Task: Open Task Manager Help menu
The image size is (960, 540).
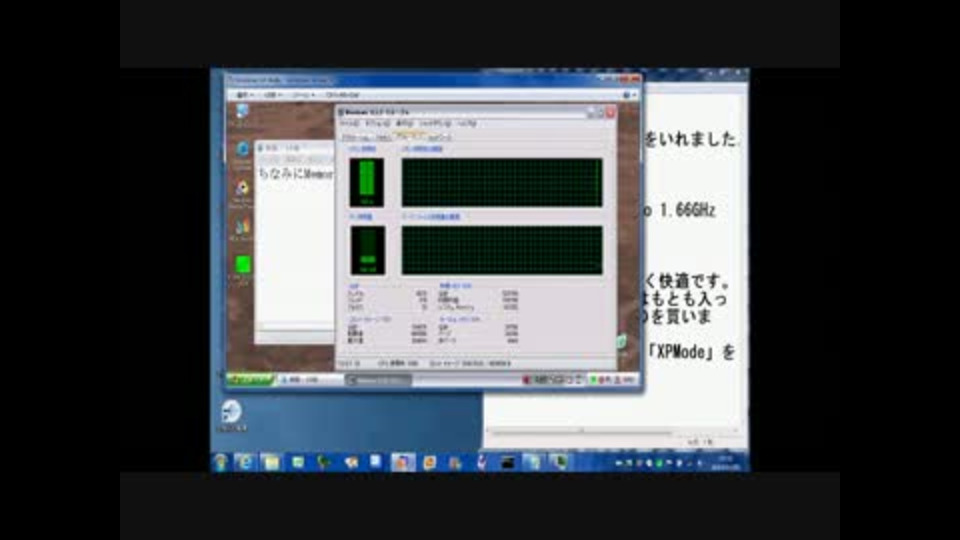Action: point(467,124)
